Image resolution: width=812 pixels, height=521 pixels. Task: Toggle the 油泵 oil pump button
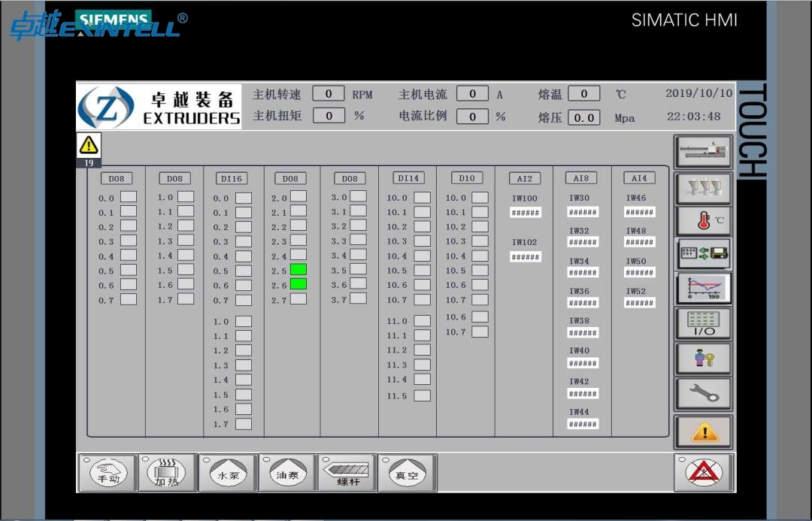(x=288, y=473)
